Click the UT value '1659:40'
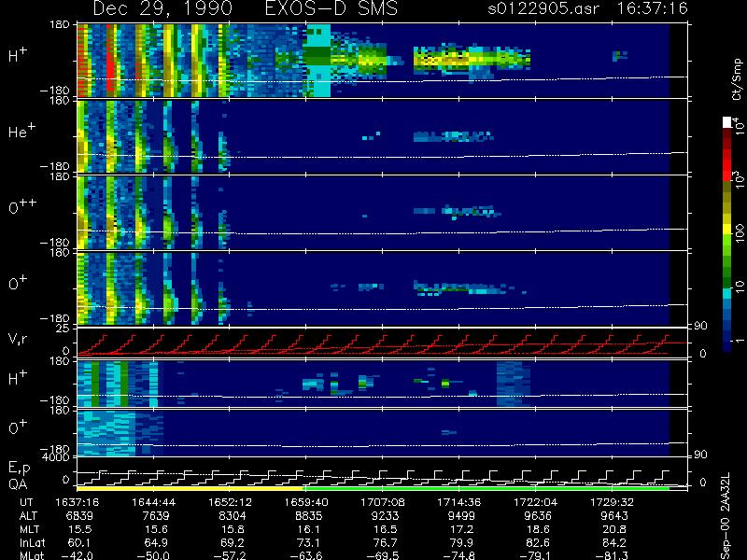 click(x=306, y=502)
